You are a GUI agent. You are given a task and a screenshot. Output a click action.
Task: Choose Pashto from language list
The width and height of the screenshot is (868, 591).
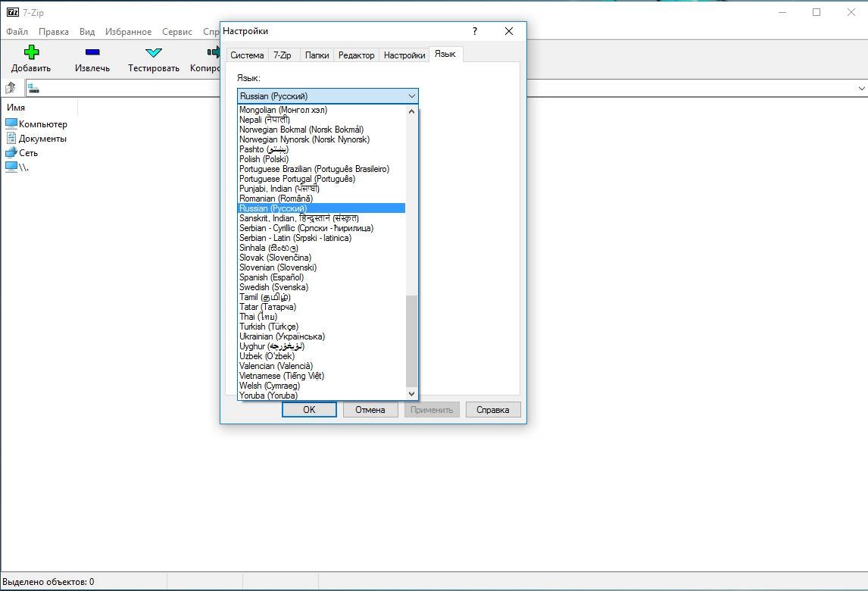click(x=321, y=149)
